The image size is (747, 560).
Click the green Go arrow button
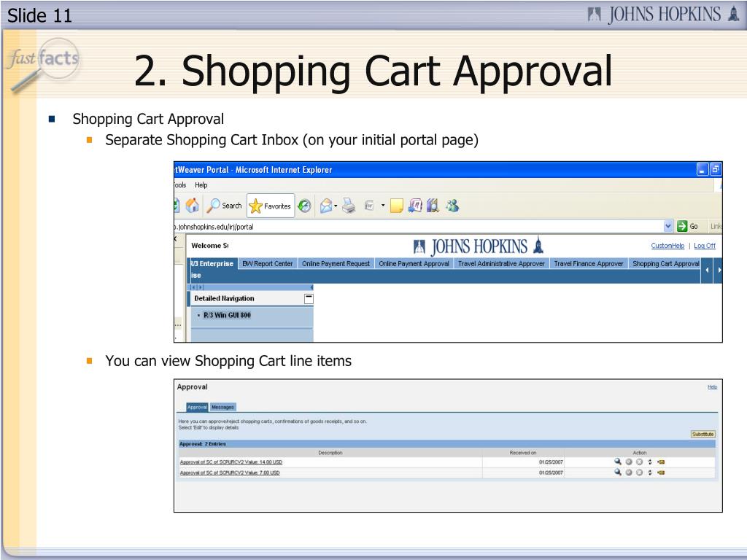coord(682,226)
